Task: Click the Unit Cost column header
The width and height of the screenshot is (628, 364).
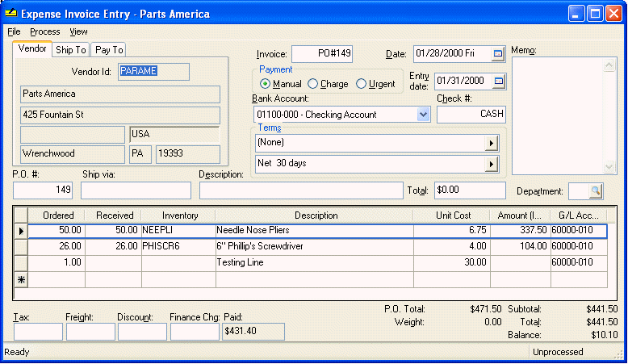Action: tap(451, 215)
